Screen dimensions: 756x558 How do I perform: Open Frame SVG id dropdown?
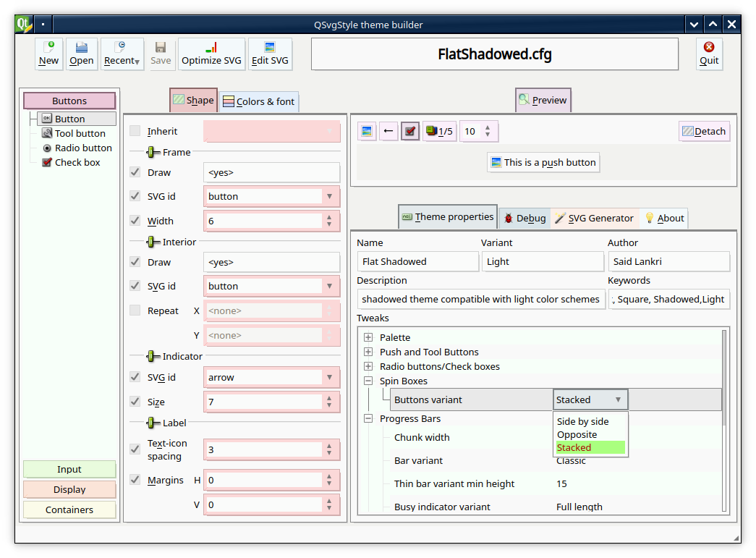[x=271, y=196]
